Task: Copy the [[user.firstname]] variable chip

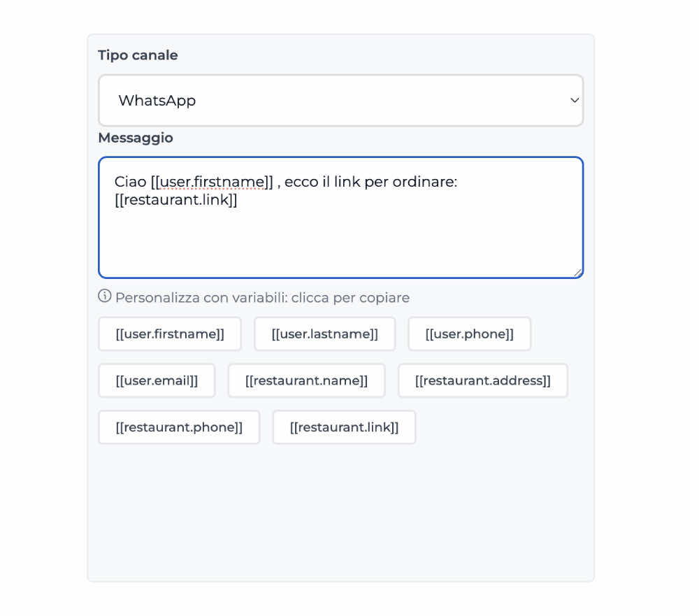Action: point(169,334)
